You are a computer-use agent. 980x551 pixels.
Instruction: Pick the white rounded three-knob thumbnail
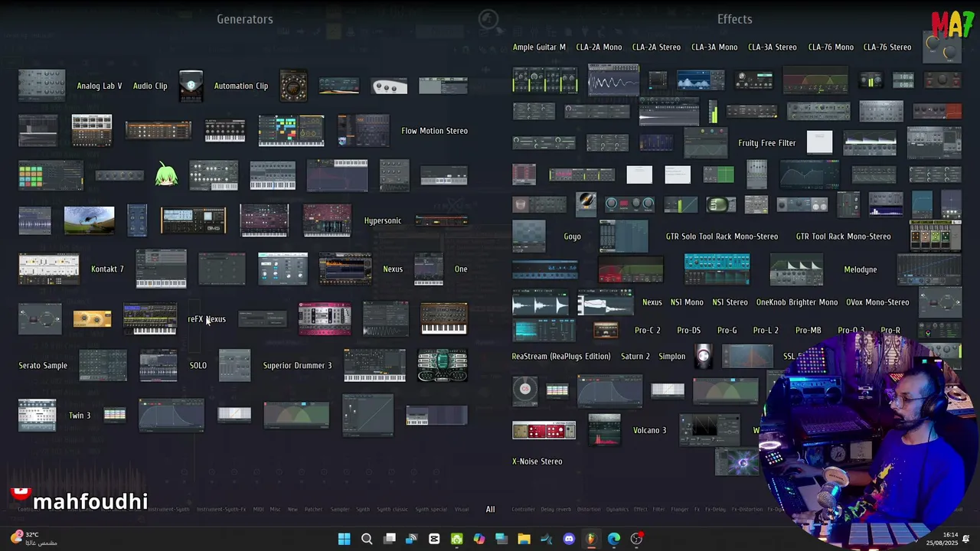pos(390,86)
